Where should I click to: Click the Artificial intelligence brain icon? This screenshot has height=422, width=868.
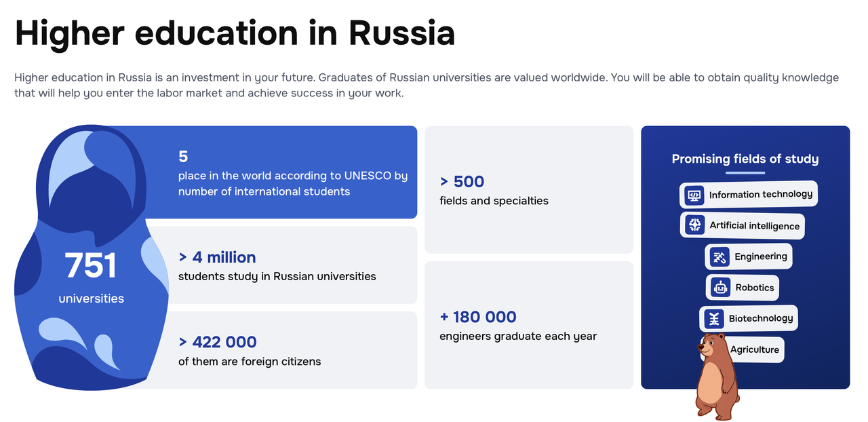pos(695,225)
